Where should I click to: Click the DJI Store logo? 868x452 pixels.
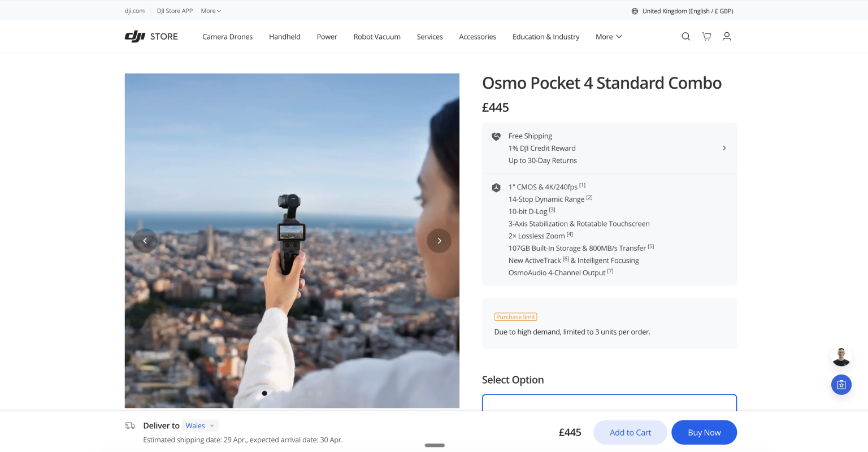151,37
